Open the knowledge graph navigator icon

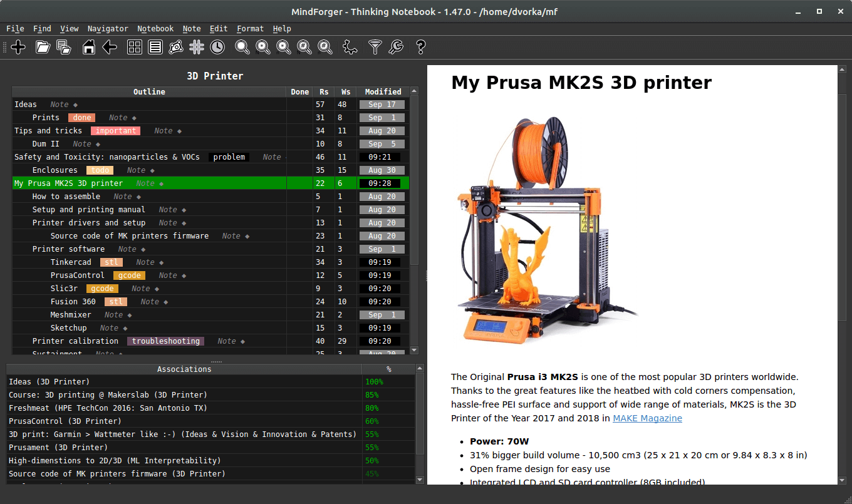click(176, 47)
